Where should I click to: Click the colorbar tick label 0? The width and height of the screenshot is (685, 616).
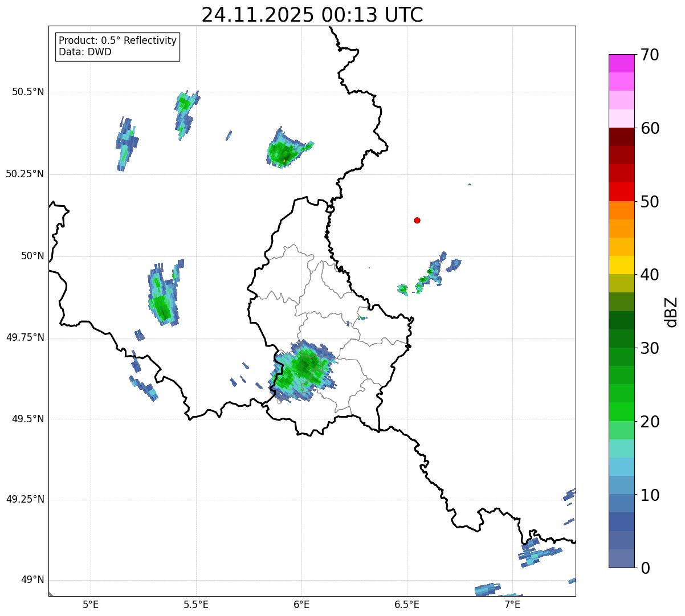[645, 568]
